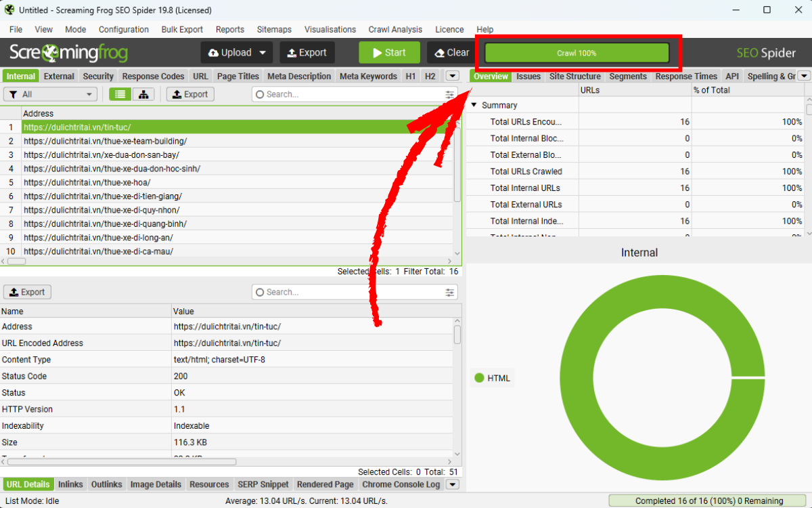Select the tree/directory view icon
Screen dimensions: 812x508
tap(143, 94)
